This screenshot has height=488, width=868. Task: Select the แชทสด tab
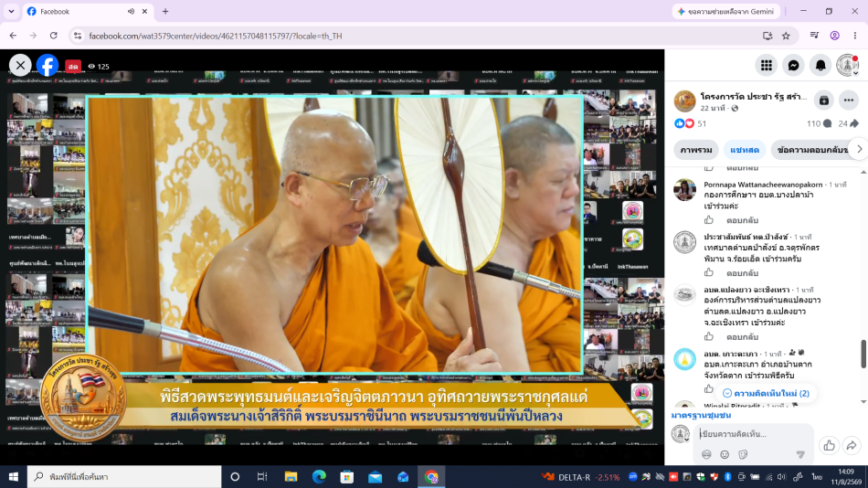(744, 150)
